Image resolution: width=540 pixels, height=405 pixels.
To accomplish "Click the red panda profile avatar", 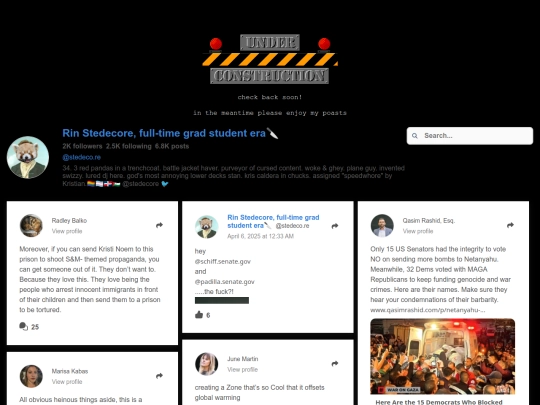I will [28, 157].
